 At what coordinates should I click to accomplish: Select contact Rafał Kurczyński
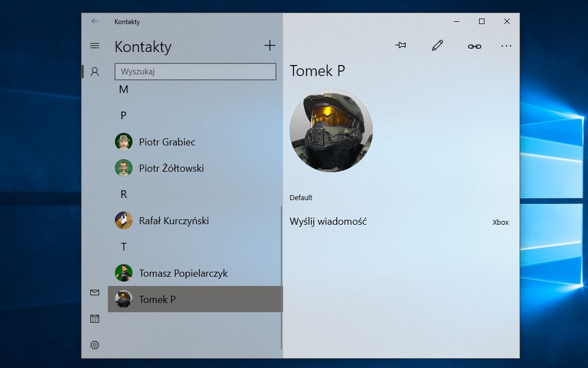click(x=194, y=220)
